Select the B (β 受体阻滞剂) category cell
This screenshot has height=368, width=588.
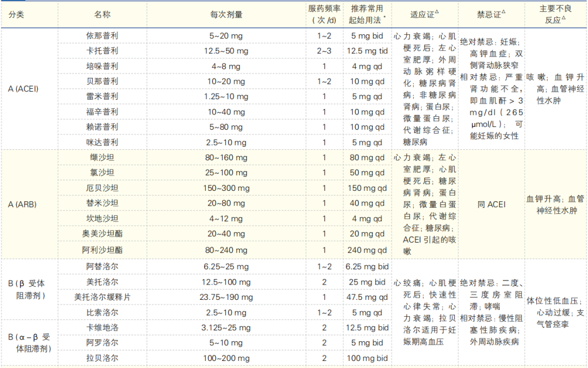[x=26, y=289]
